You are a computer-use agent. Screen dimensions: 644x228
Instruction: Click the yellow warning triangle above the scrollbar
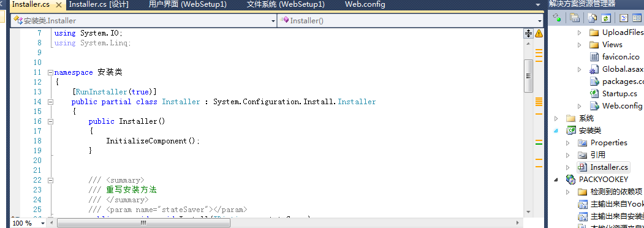click(x=539, y=33)
